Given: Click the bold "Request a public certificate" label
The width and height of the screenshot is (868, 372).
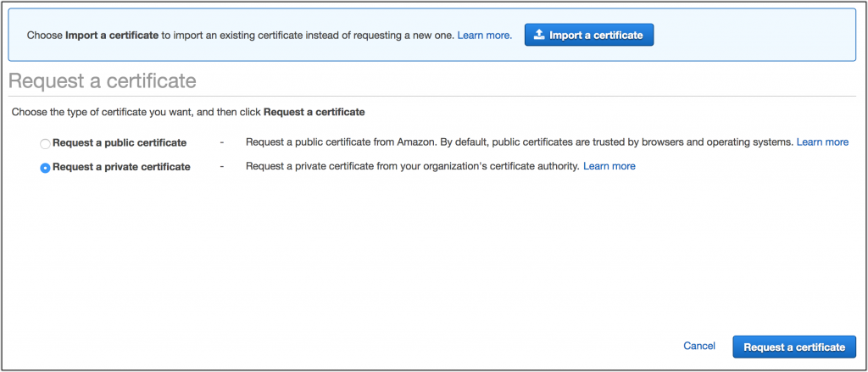Looking at the screenshot, I should tap(120, 143).
